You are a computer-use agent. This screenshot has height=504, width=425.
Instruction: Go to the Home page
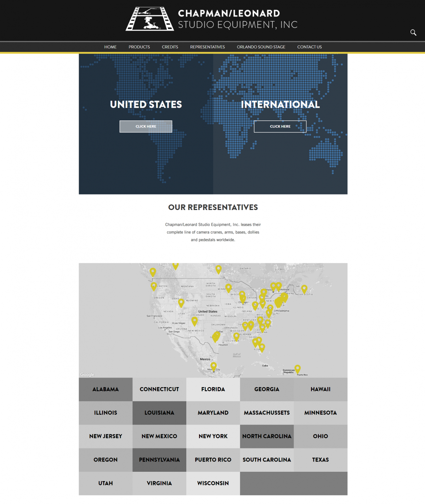coord(110,47)
